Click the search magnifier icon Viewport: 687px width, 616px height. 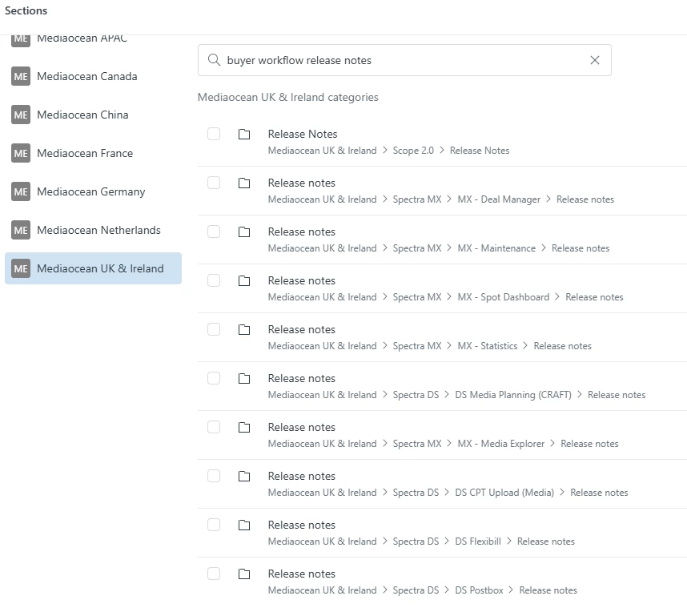coord(214,59)
